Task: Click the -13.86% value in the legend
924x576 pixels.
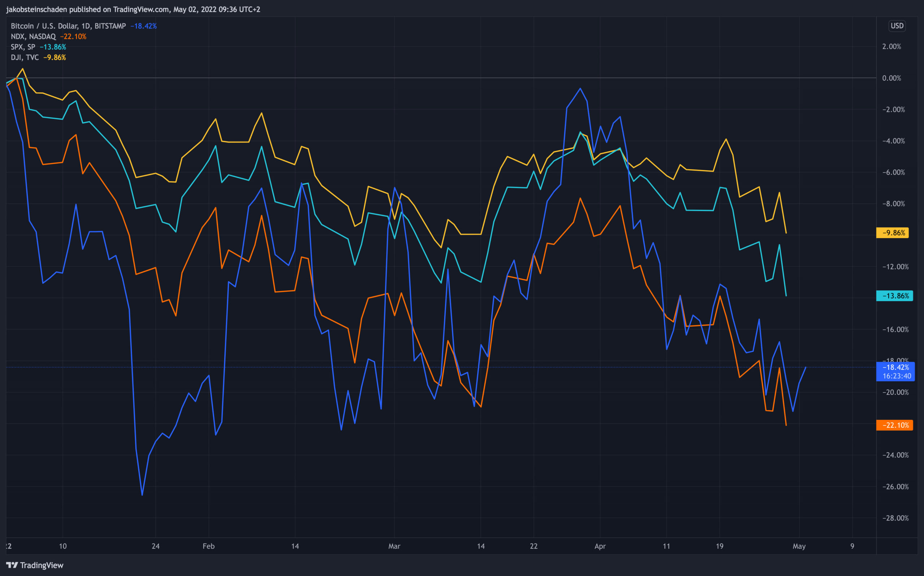Action: 53,47
